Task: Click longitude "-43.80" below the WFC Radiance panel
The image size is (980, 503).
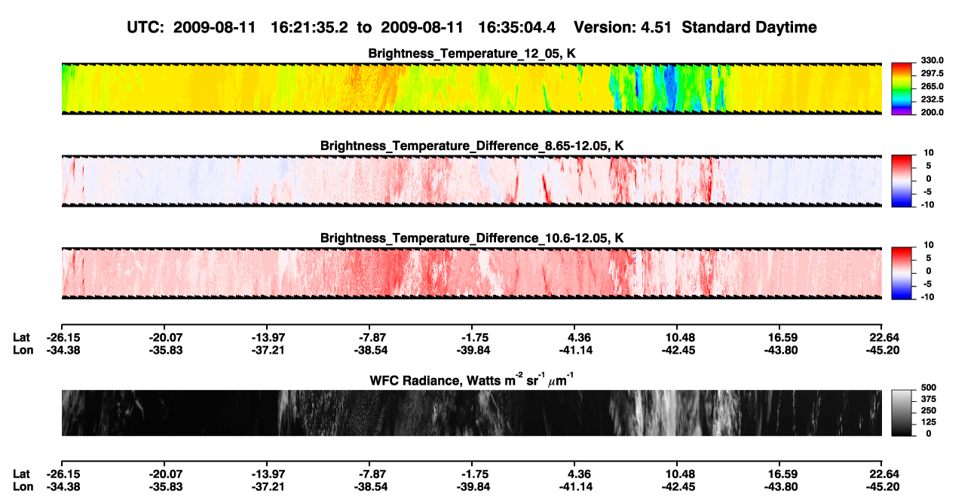Action: 779,486
